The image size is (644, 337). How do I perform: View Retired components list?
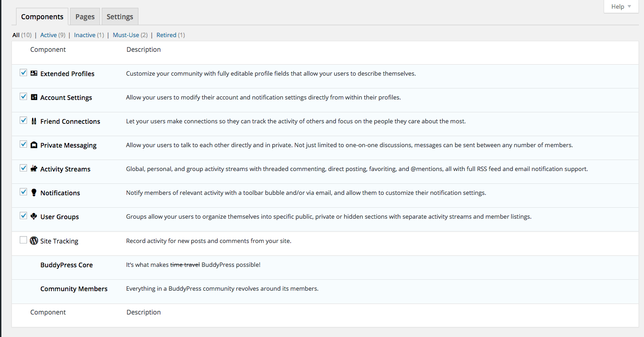[166, 35]
